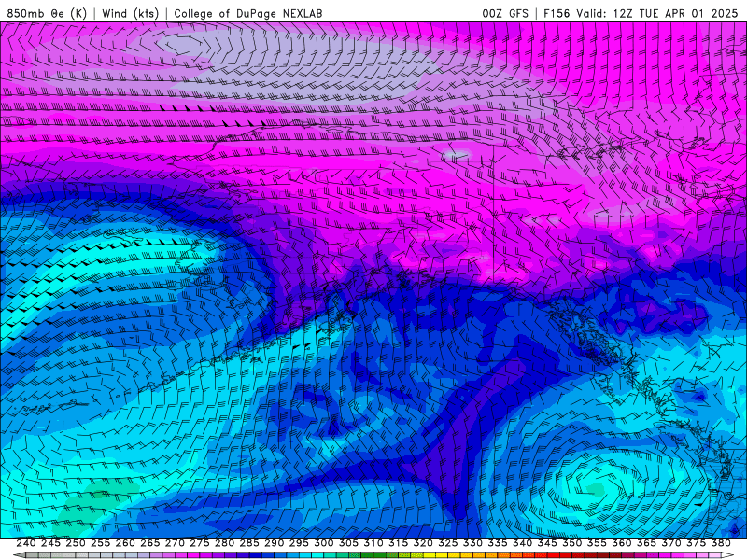Click the 370 label on the color scale
Screen dimensions: 747x560
pyautogui.click(x=671, y=543)
